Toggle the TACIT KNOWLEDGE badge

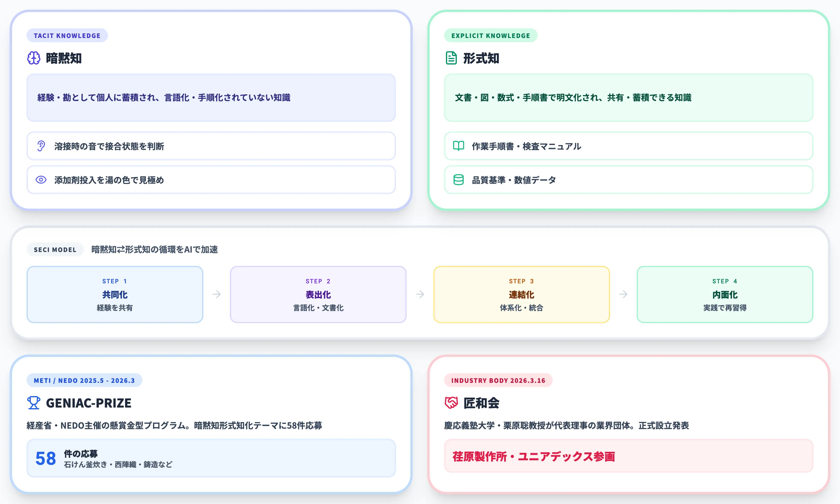(x=67, y=35)
